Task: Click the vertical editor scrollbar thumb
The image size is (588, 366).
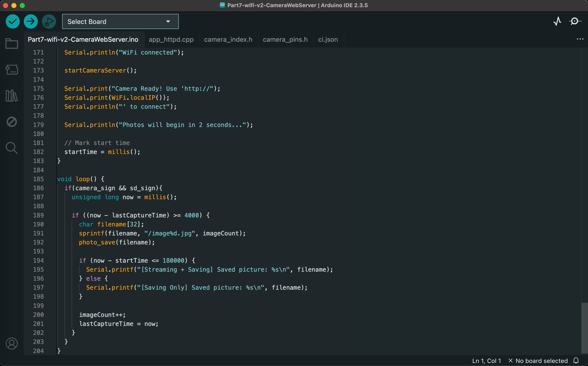Action: (x=584, y=328)
